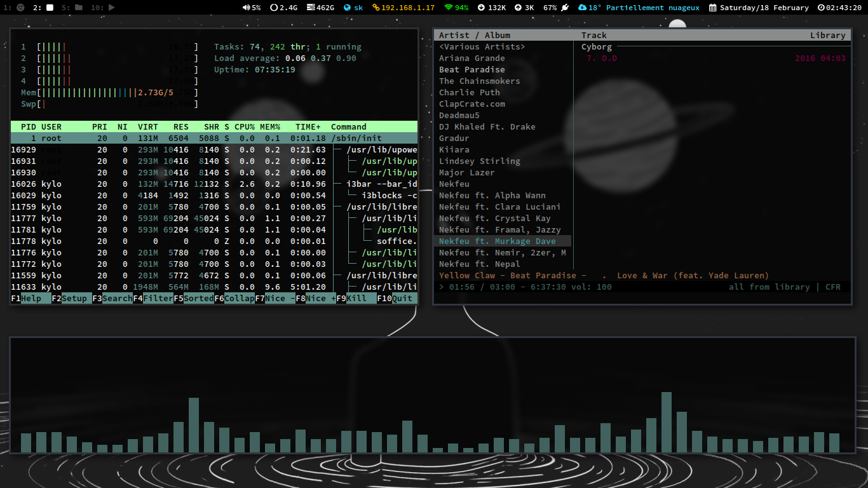Select Lindsey Stirling in artist list
Viewport: 868px width, 488px height.
[x=480, y=161]
